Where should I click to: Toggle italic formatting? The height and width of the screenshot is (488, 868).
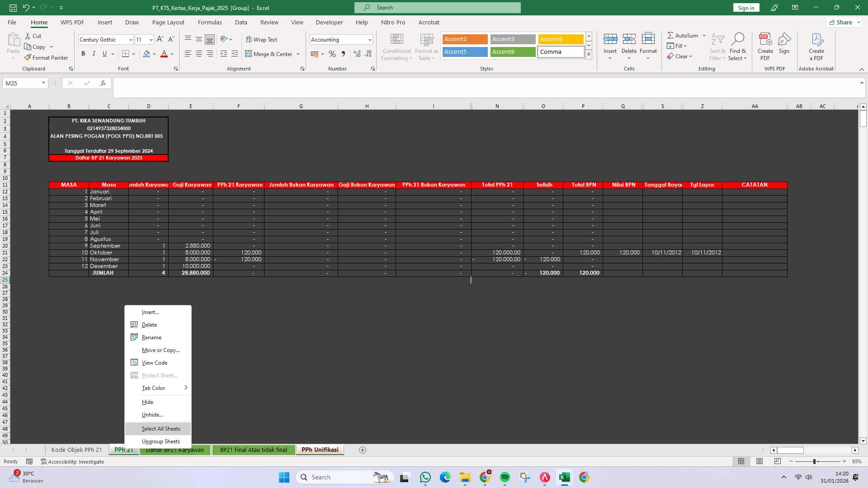[x=94, y=54]
